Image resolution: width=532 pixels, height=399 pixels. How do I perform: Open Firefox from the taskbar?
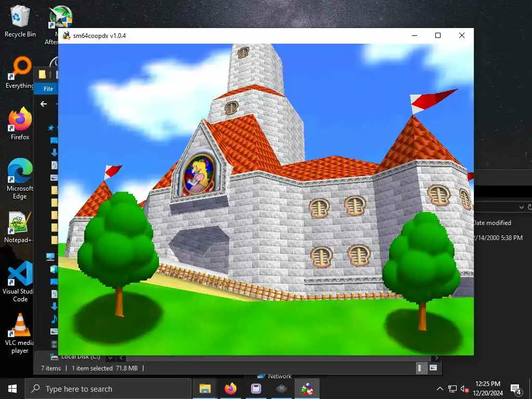pyautogui.click(x=230, y=389)
